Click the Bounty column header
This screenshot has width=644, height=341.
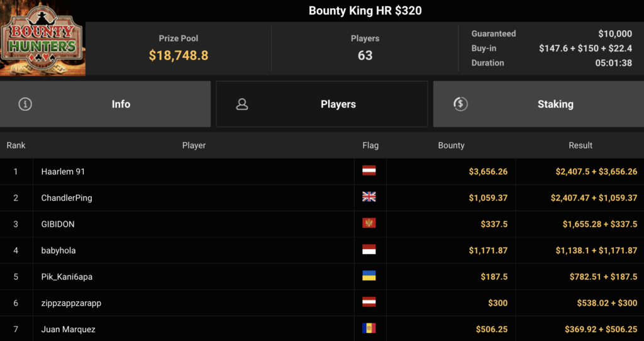tap(451, 145)
